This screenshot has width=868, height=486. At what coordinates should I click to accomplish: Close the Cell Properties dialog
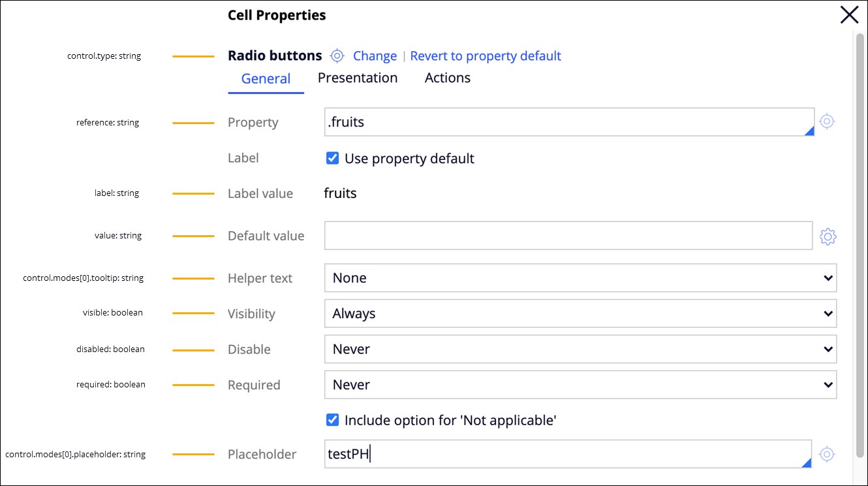(x=849, y=15)
